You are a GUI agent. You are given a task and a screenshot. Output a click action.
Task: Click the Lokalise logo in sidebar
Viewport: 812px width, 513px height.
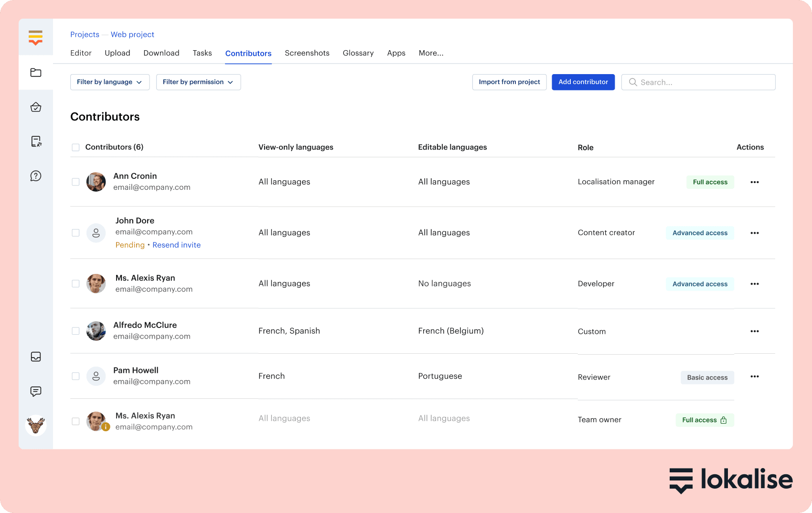(x=35, y=37)
